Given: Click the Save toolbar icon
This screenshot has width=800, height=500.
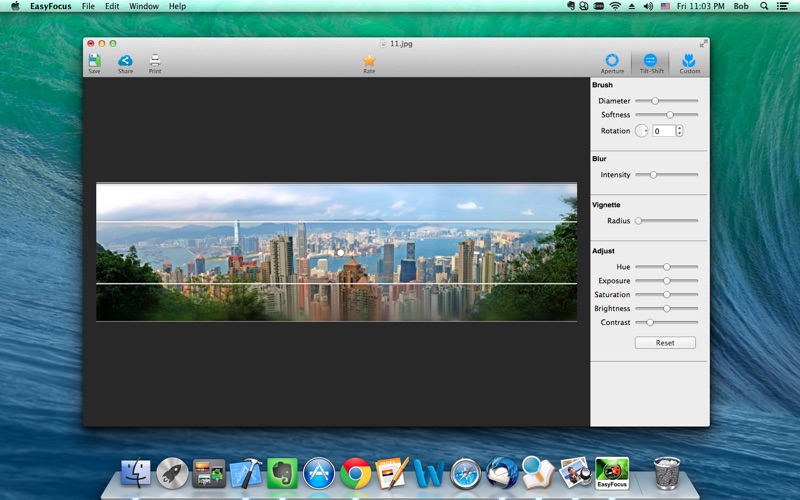Looking at the screenshot, I should pos(94,63).
